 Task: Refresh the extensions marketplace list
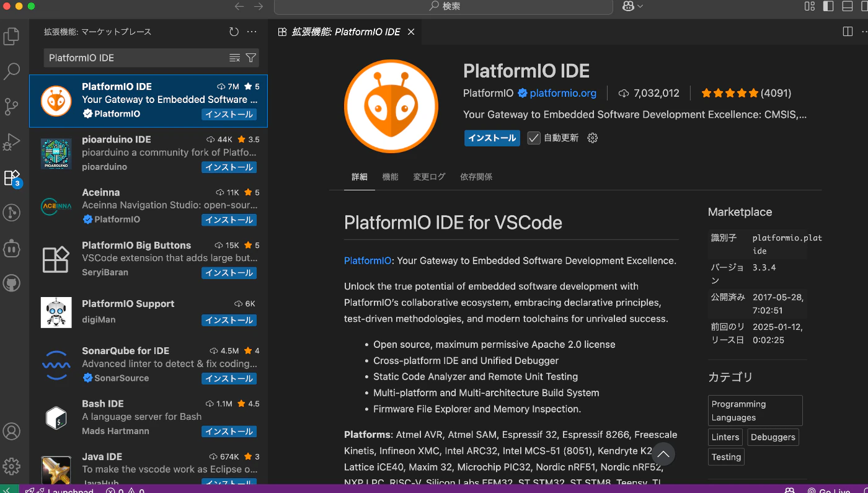pyautogui.click(x=234, y=32)
